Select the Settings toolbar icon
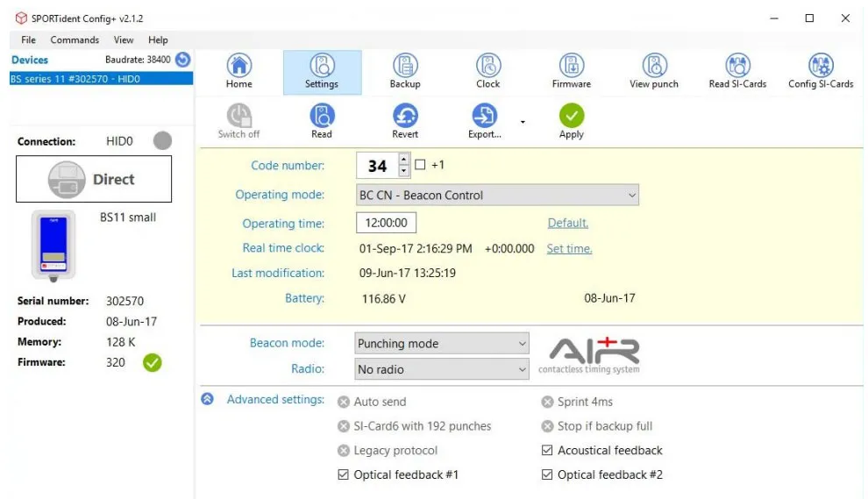The image size is (868, 499). point(322,71)
